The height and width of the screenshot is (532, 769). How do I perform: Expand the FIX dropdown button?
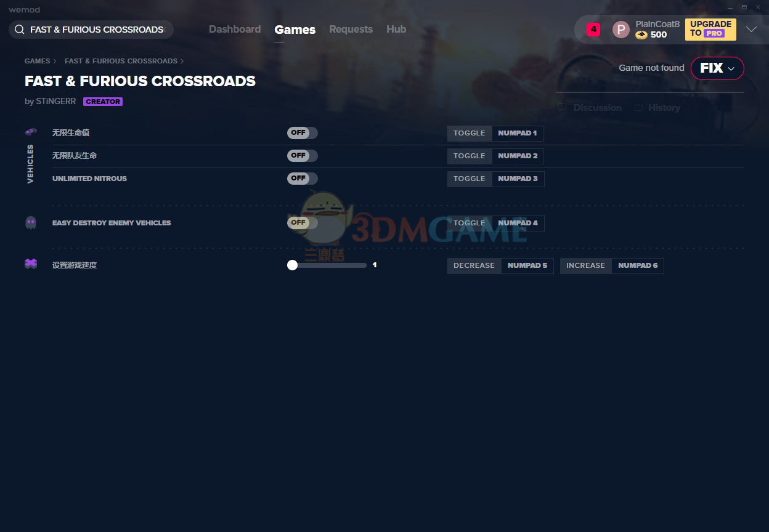pos(717,68)
